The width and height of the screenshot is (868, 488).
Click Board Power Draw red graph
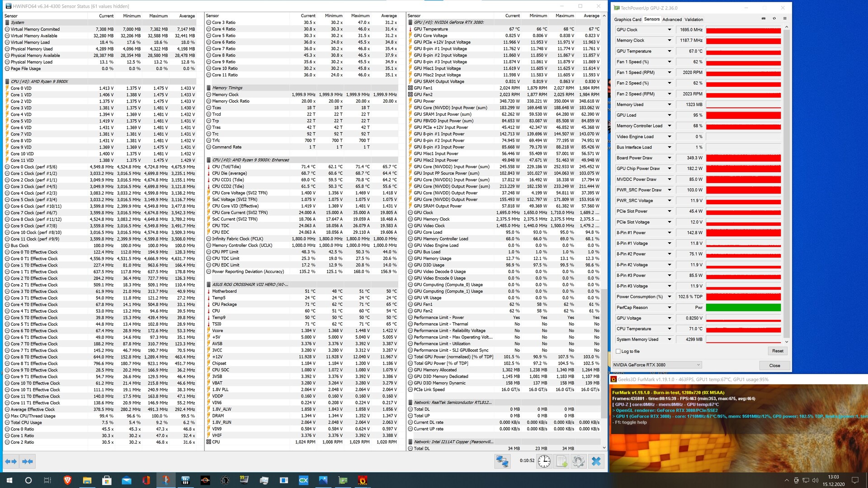[x=743, y=158]
